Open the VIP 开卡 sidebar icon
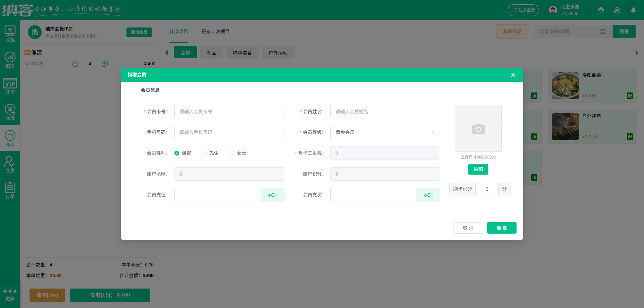The image size is (644, 308). click(x=10, y=86)
